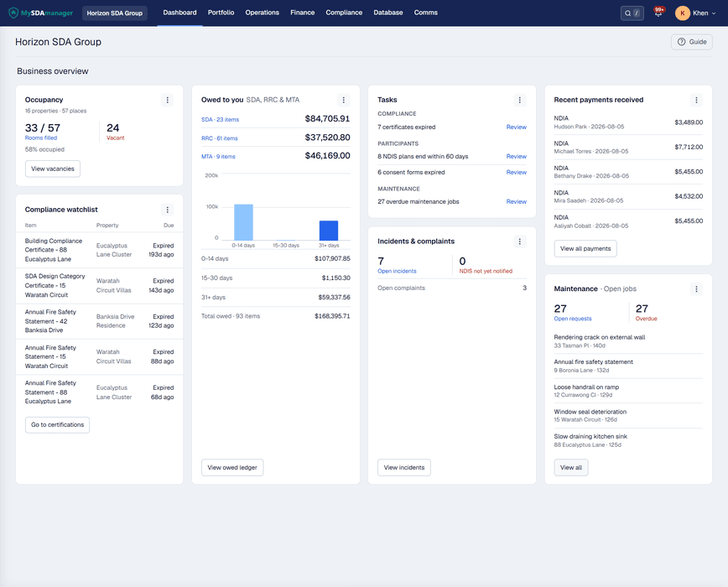
Task: Open the Portfolio menu
Action: [x=221, y=13]
